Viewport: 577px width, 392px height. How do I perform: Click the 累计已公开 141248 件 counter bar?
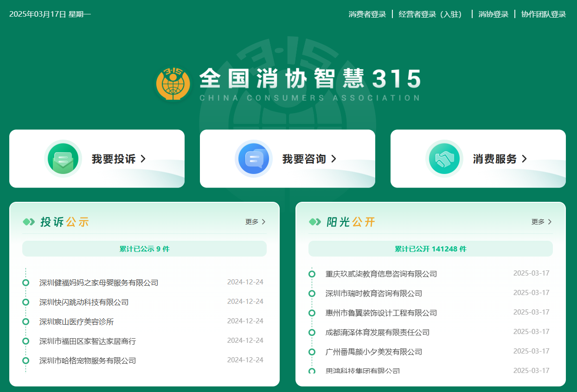click(430, 249)
